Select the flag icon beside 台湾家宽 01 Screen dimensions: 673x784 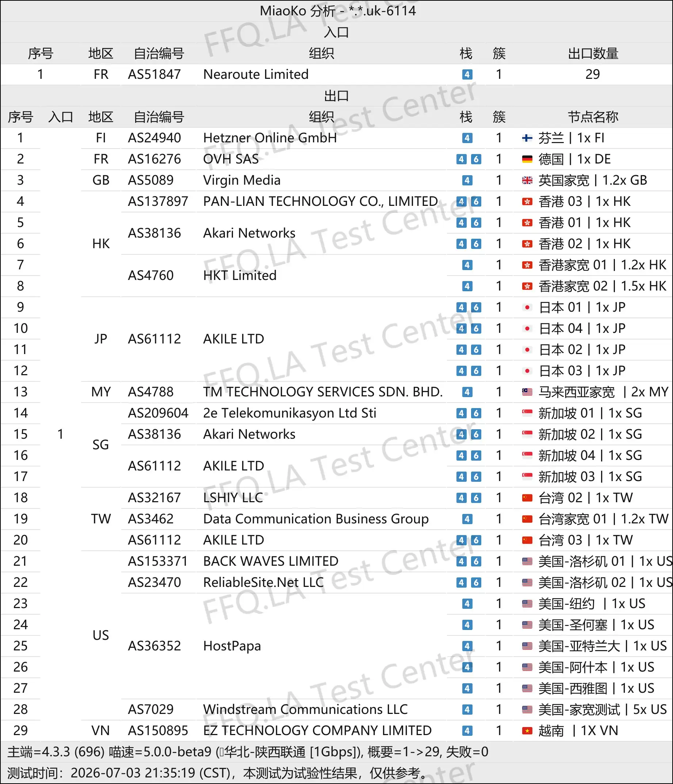[x=527, y=519]
